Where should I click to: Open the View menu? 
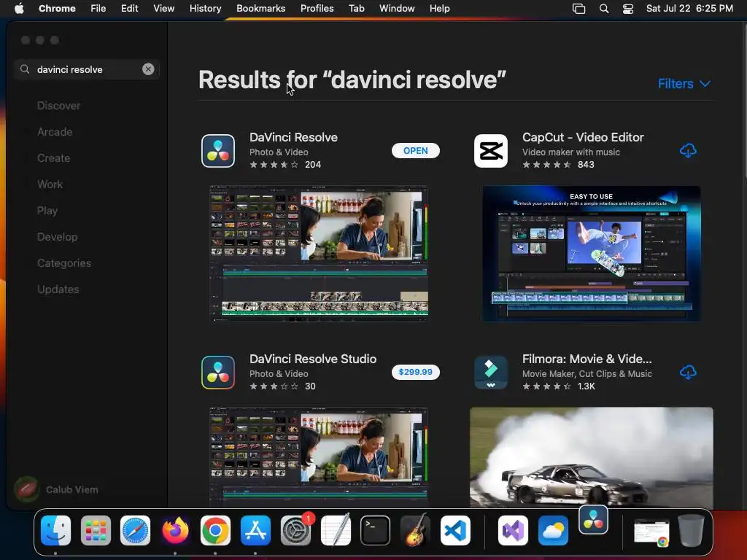[x=164, y=9]
